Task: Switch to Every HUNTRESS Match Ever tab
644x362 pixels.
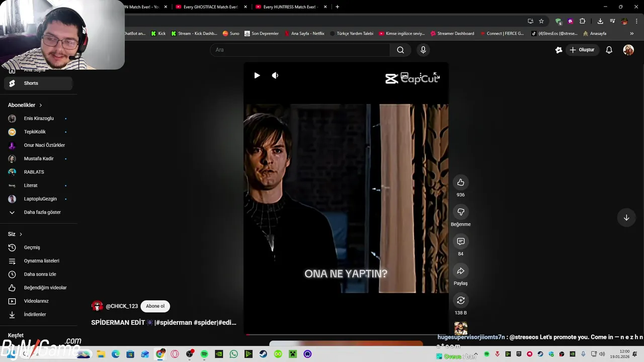Action: (x=290, y=7)
